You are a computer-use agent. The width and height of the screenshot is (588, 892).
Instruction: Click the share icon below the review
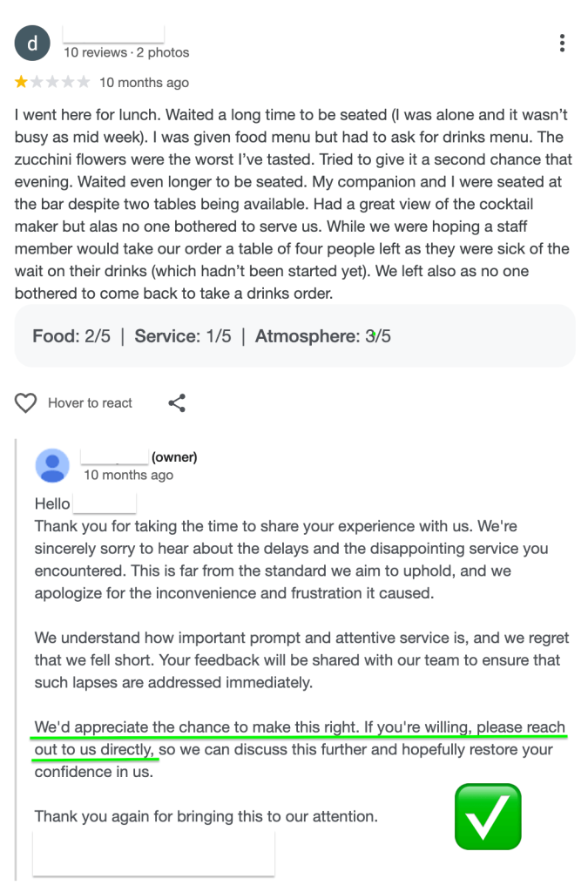point(177,402)
